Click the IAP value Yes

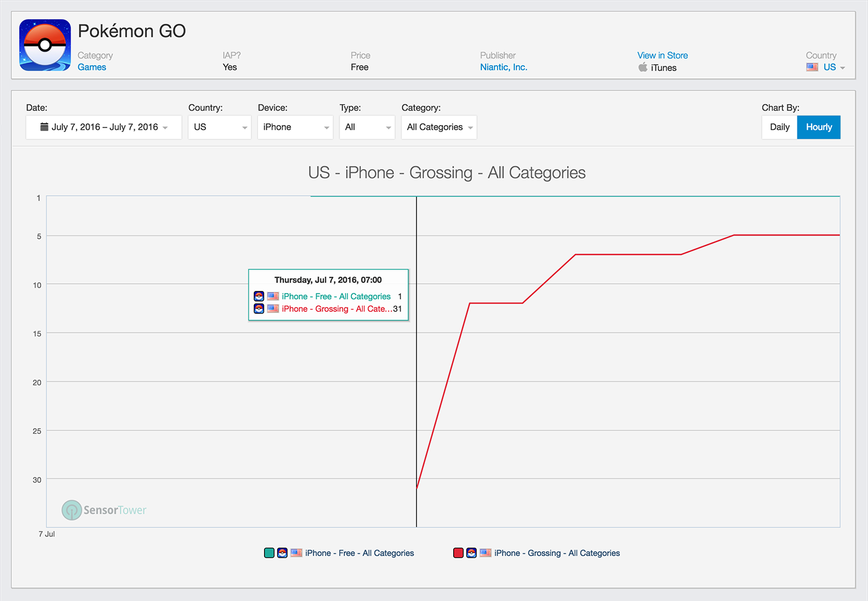pyautogui.click(x=230, y=67)
